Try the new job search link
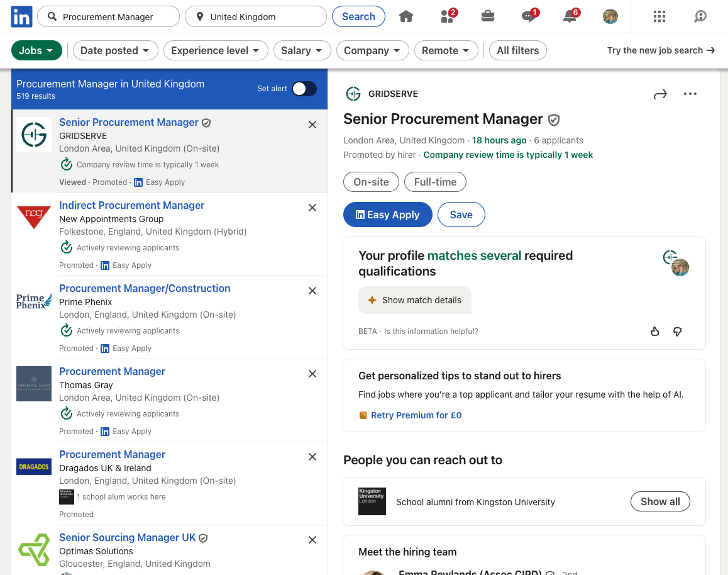 [661, 50]
